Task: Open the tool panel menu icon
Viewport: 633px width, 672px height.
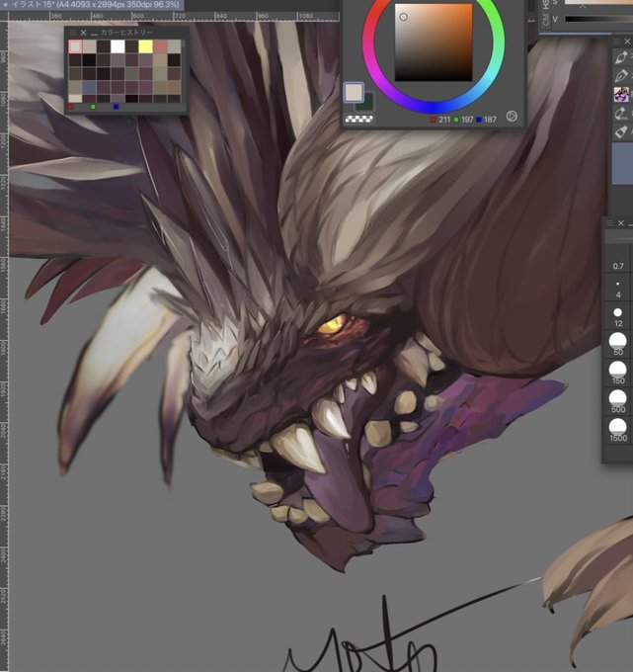Action: coord(617,42)
